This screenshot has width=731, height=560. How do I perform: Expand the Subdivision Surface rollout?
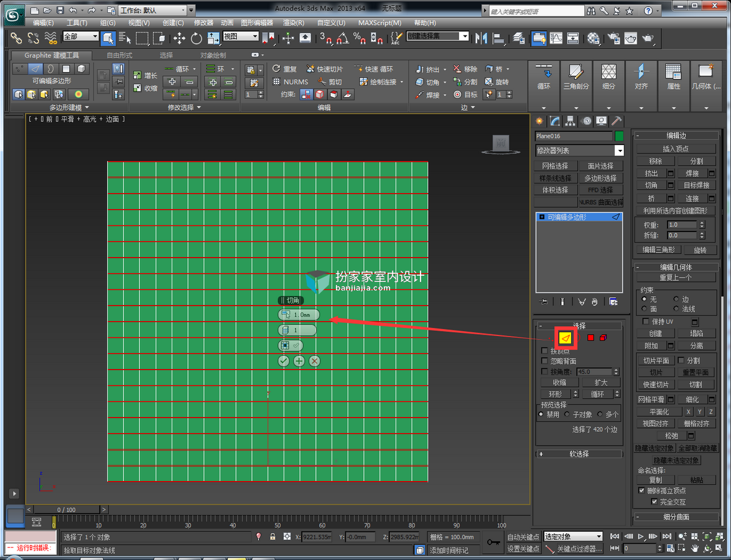[676, 516]
